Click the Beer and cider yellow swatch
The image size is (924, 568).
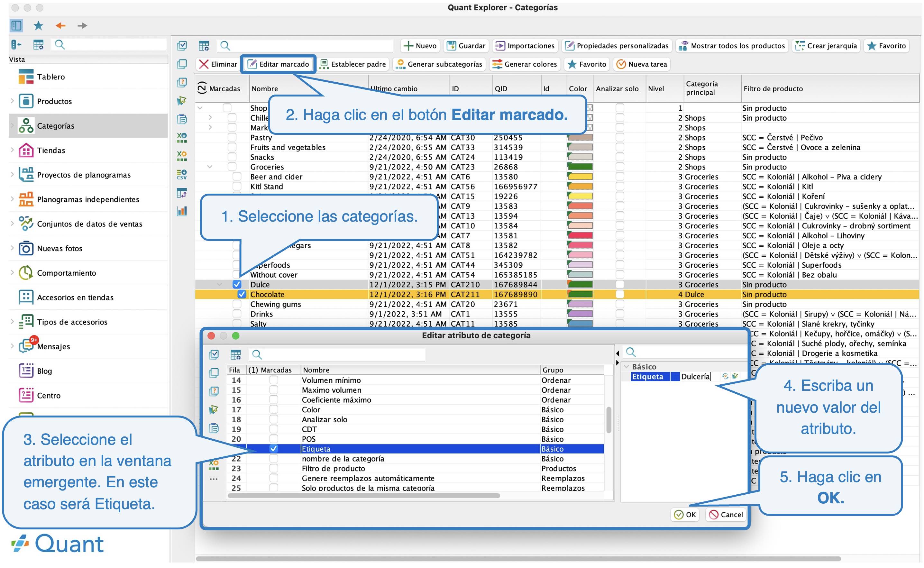coord(580,177)
